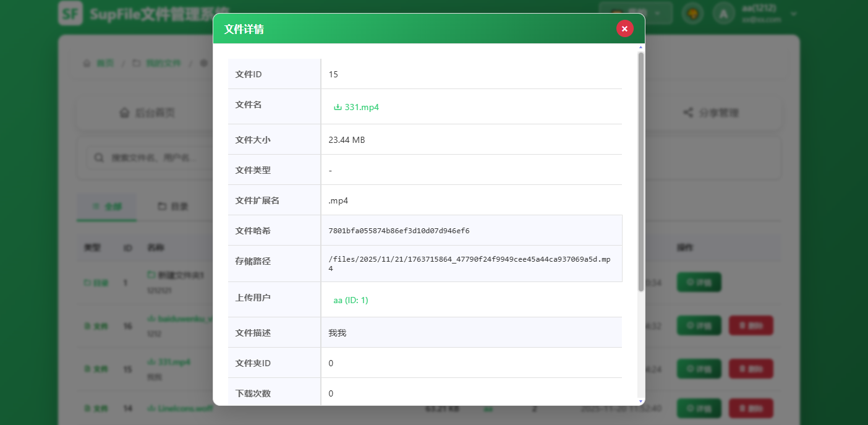This screenshot has height=425, width=868.
Task: Open the 331.mp4 file name link
Action: (x=362, y=107)
